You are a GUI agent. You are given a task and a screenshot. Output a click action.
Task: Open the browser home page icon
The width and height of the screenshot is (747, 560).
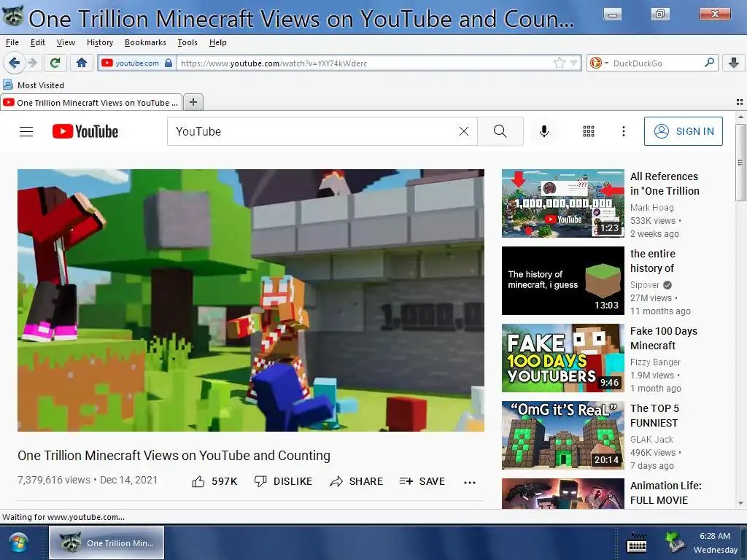(x=82, y=63)
